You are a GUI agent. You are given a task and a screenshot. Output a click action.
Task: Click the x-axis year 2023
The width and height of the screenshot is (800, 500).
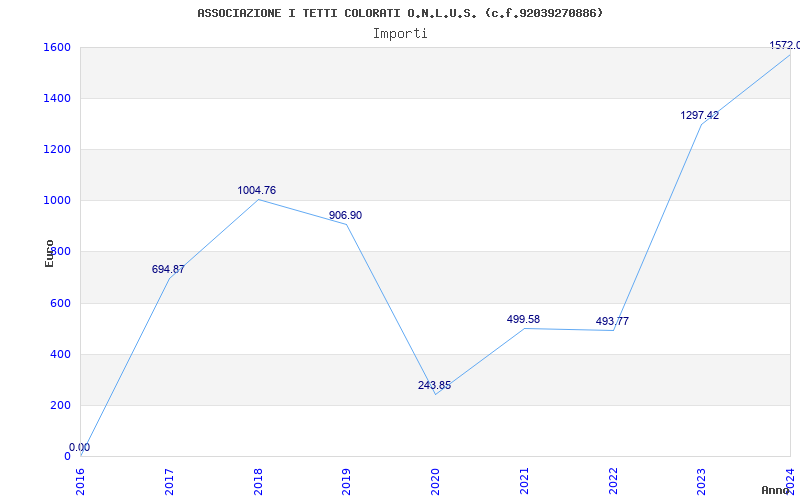[x=702, y=481]
